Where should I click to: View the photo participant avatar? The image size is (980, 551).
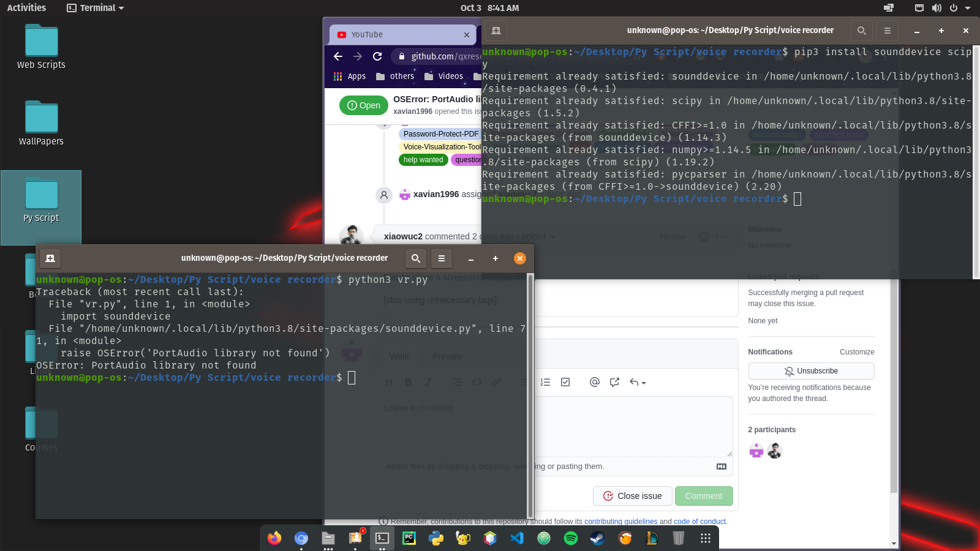coord(775,451)
